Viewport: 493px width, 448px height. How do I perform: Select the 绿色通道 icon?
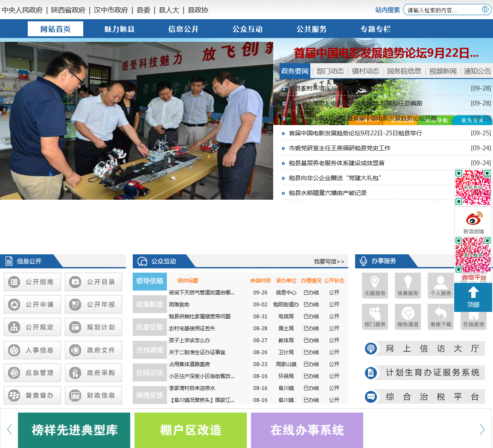point(408,317)
